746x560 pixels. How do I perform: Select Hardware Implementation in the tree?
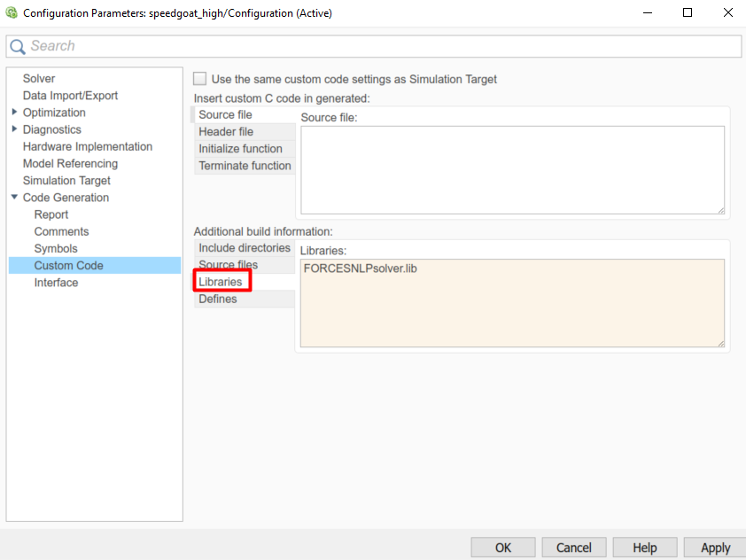88,146
